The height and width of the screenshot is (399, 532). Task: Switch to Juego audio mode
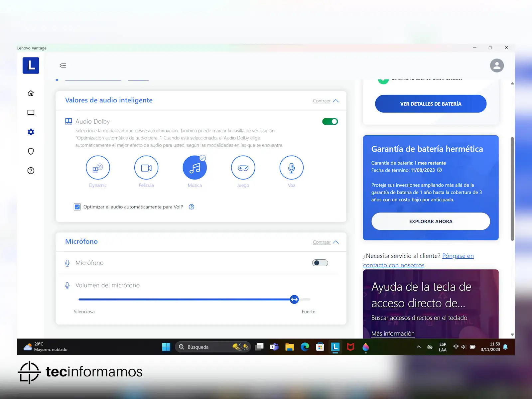coord(243,168)
